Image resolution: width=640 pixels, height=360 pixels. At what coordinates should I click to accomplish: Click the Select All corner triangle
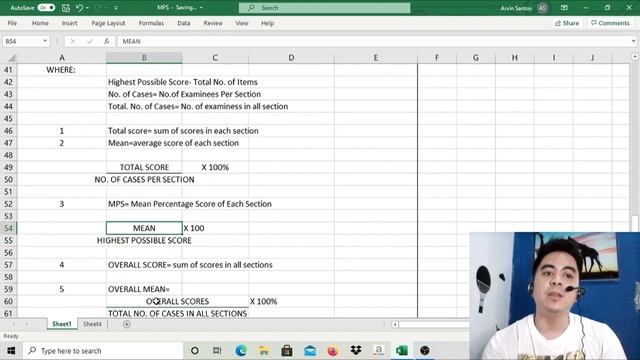pyautogui.click(x=12, y=58)
